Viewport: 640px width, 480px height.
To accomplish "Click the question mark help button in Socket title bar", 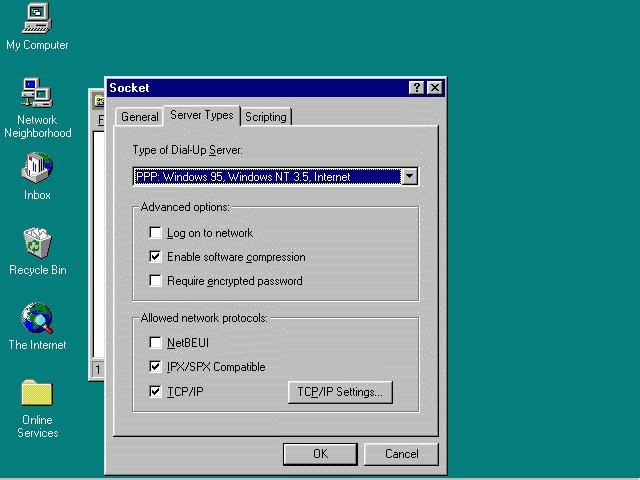I will [x=416, y=88].
